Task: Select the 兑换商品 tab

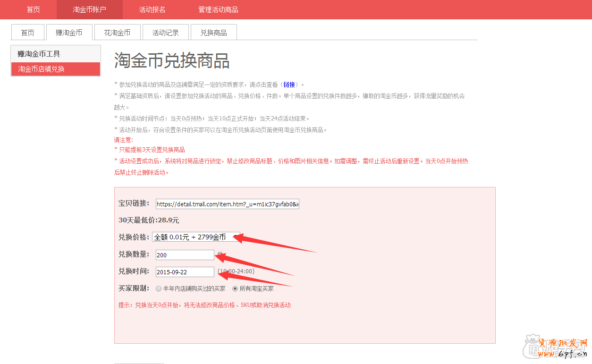Action: coord(213,32)
